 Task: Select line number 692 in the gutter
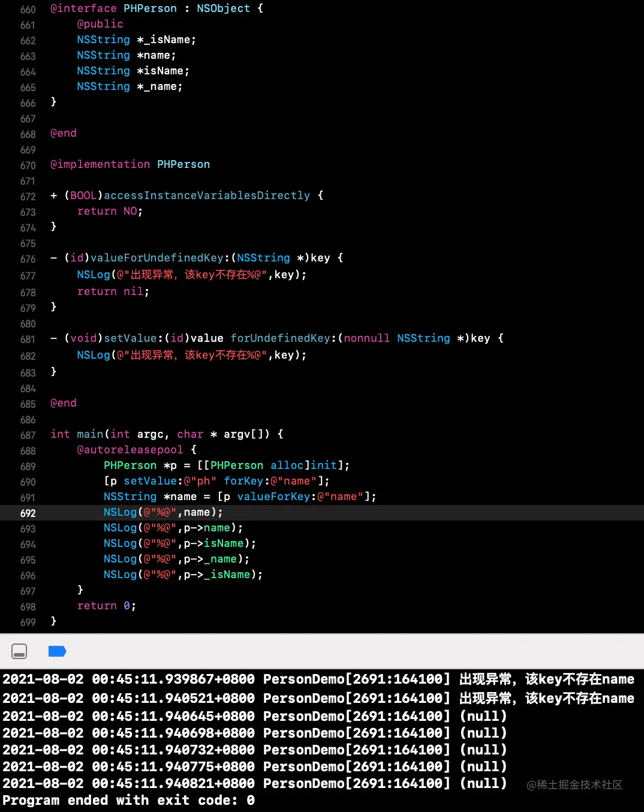click(x=28, y=513)
